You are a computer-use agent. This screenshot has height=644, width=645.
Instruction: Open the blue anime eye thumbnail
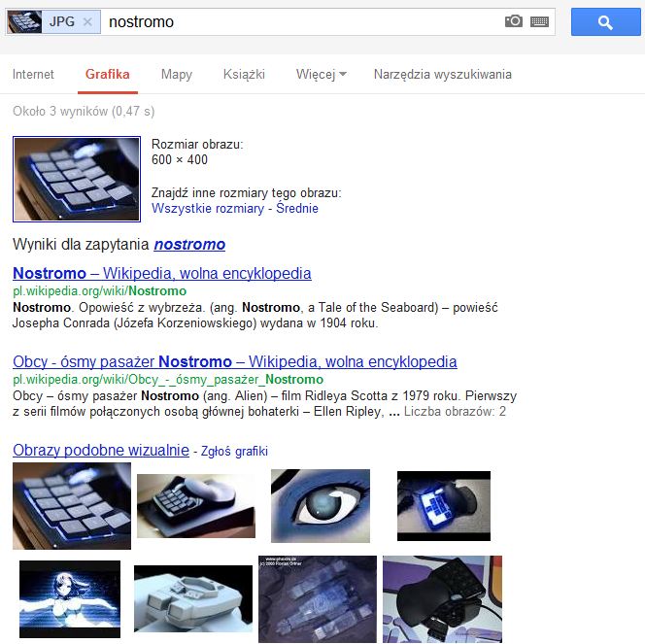click(x=321, y=506)
